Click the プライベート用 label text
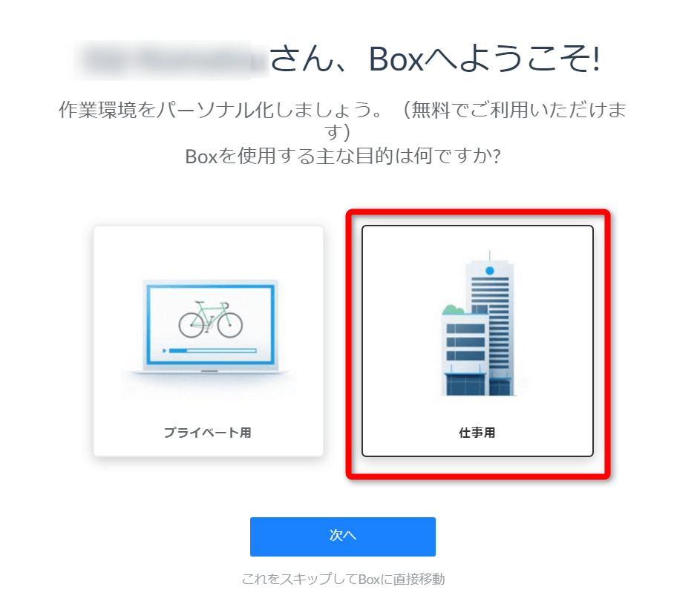Viewport: 700px width, 607px height. pyautogui.click(x=208, y=433)
